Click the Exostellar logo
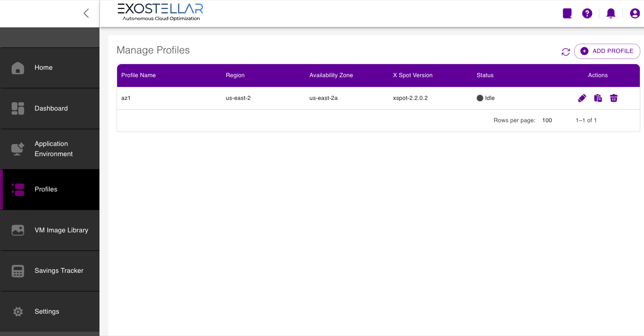The image size is (644, 336). pyautogui.click(x=160, y=13)
